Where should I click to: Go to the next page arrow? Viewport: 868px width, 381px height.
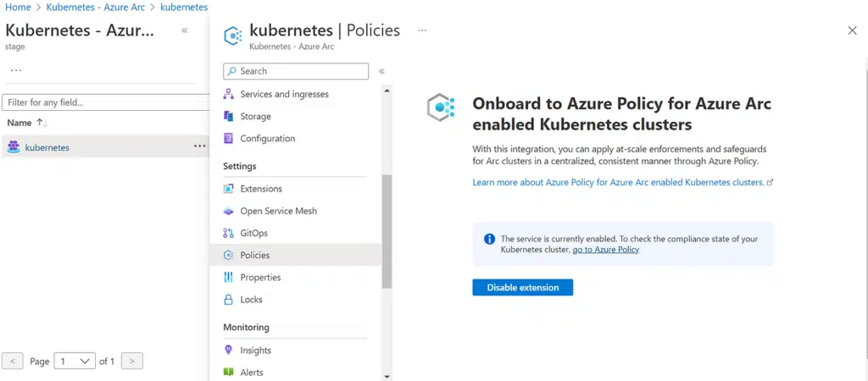tap(131, 361)
